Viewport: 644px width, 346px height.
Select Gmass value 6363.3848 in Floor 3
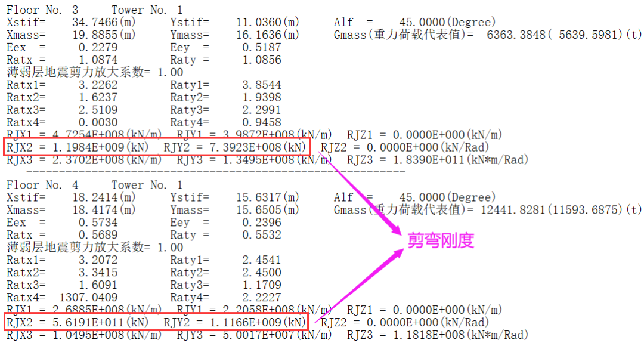point(516,35)
